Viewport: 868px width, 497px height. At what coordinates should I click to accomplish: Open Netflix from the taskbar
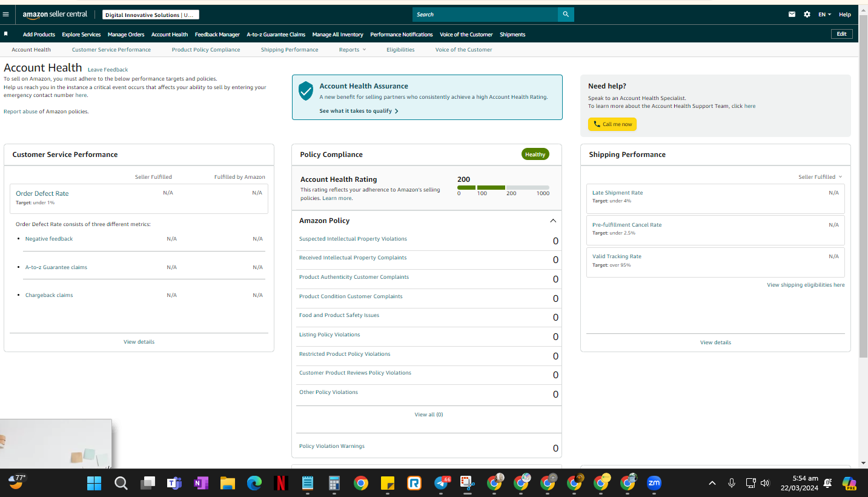[x=281, y=483]
